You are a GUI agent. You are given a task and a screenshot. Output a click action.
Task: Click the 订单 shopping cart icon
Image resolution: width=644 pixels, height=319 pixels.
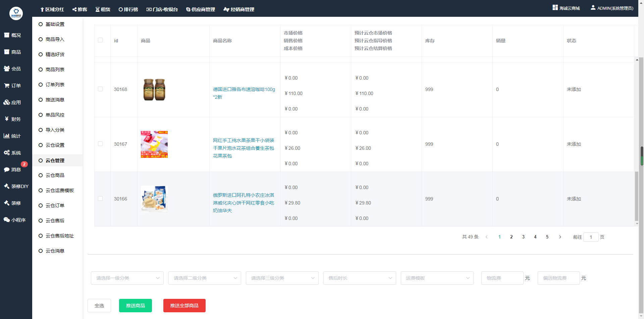click(7, 85)
